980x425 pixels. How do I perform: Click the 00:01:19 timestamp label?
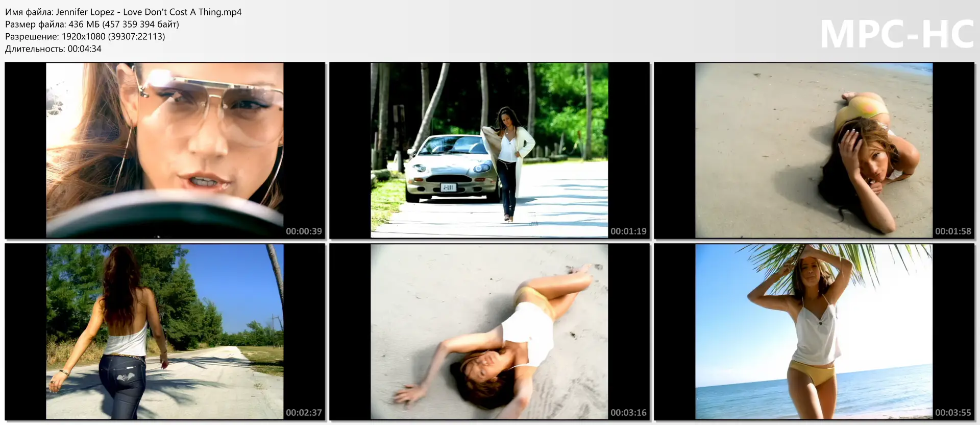[x=628, y=231]
